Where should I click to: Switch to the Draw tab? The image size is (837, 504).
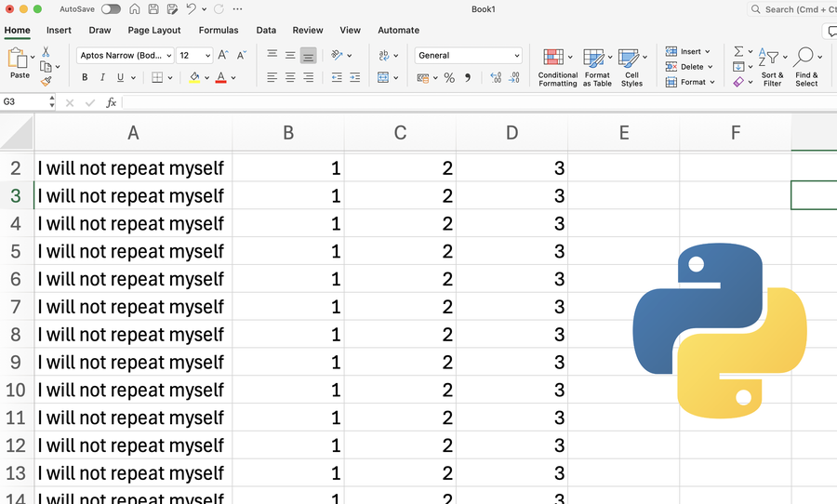100,31
